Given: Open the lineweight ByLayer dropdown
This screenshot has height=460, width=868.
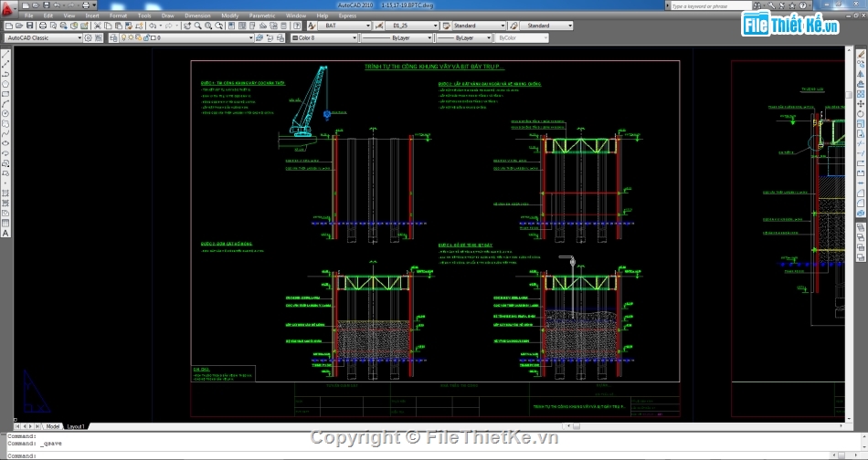Looking at the screenshot, I should (464, 37).
